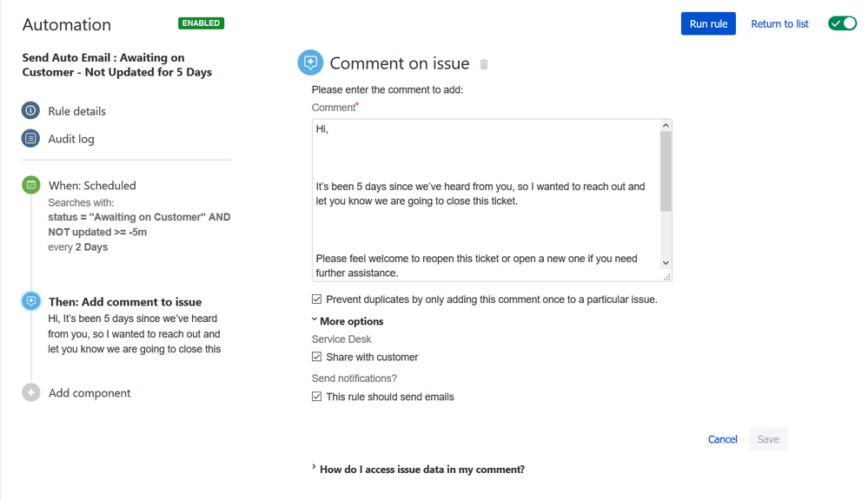Select the green Scheduled trigger icon

31,185
